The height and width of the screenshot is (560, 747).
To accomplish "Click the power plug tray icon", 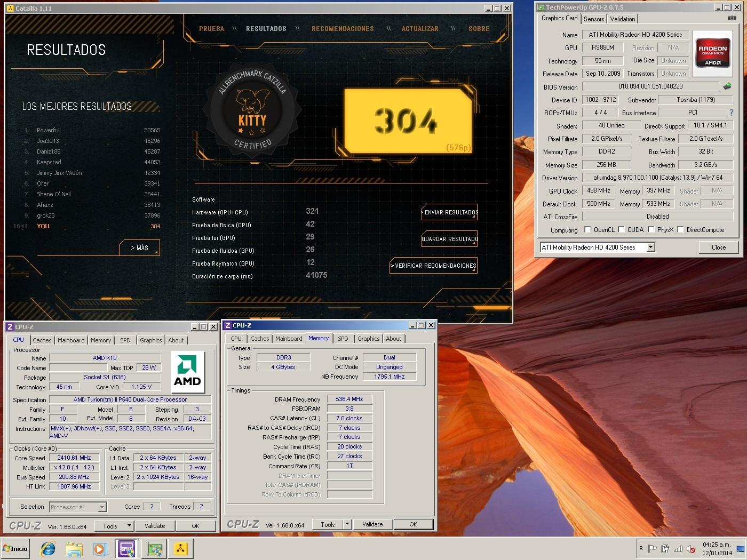I will coord(665,548).
